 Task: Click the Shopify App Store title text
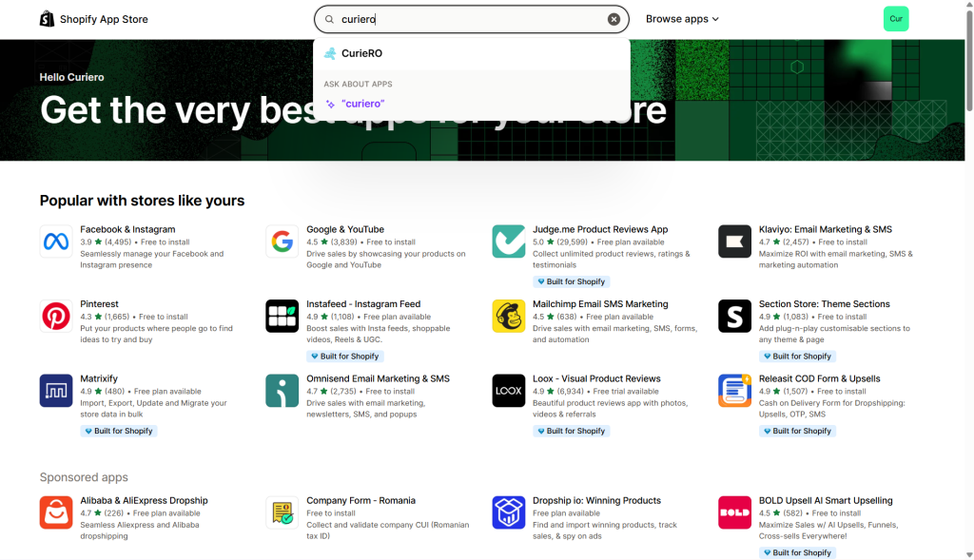click(x=104, y=19)
